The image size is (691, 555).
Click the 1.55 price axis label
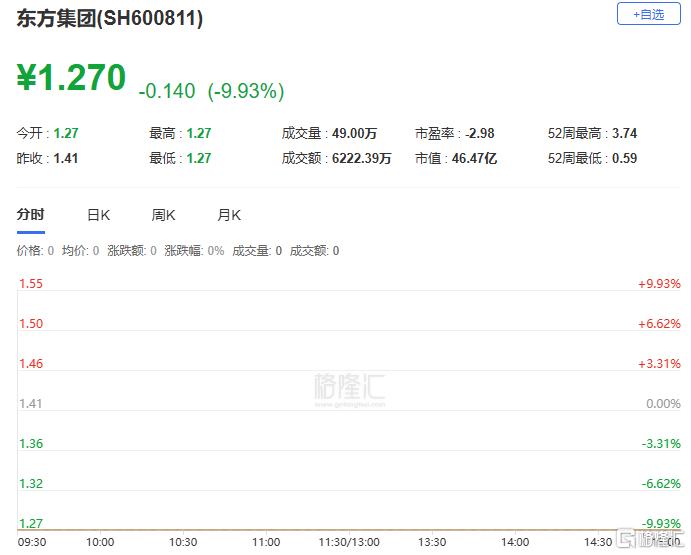click(31, 283)
